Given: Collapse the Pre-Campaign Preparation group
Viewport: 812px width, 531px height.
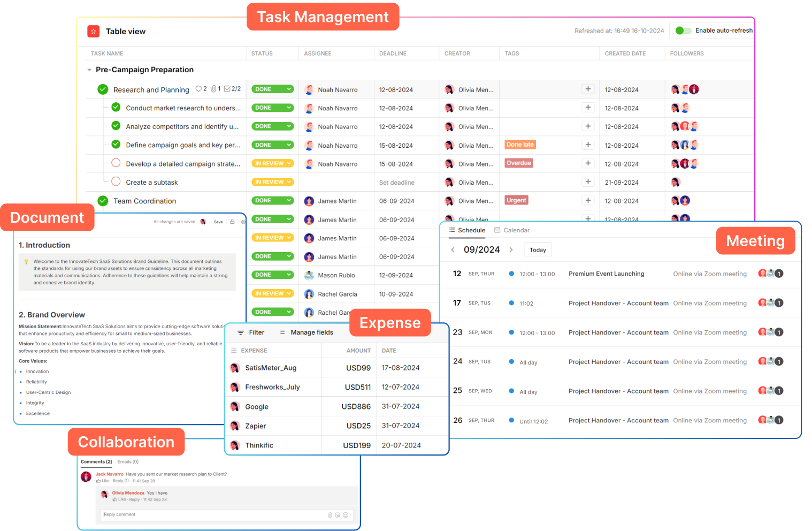Looking at the screenshot, I should tap(89, 70).
